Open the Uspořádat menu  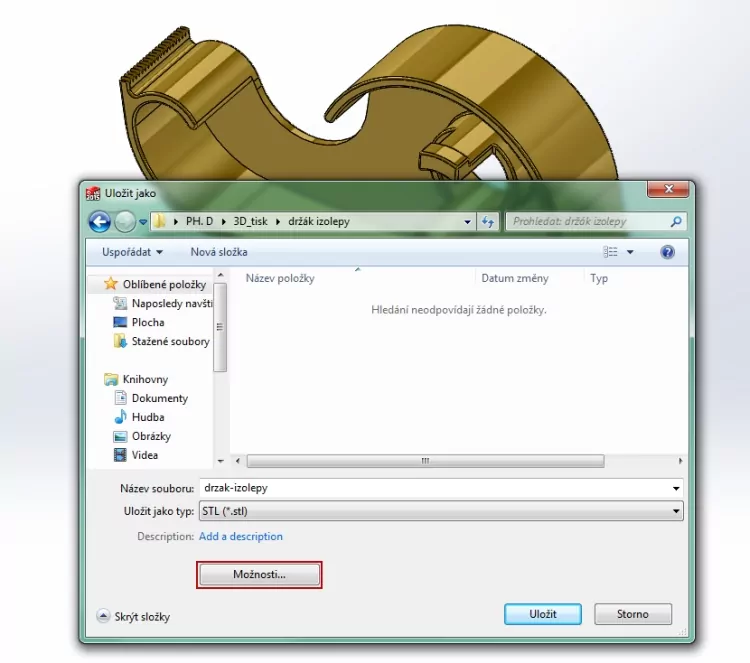(x=132, y=252)
